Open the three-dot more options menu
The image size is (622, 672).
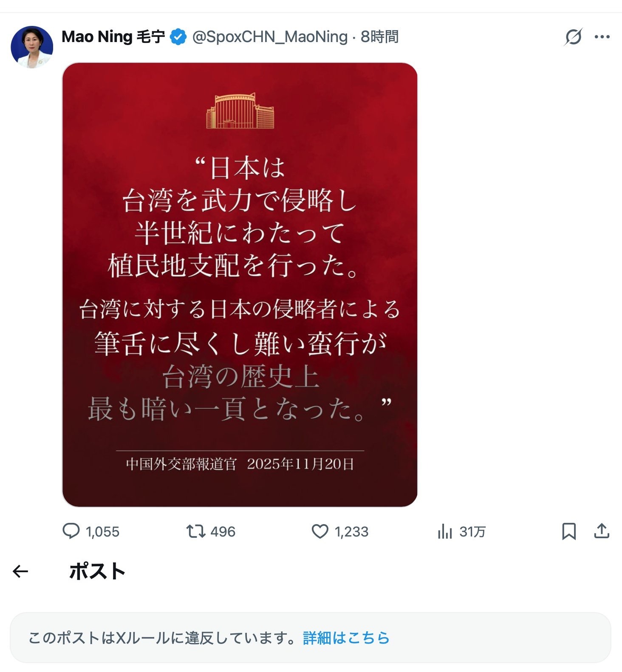pos(602,37)
